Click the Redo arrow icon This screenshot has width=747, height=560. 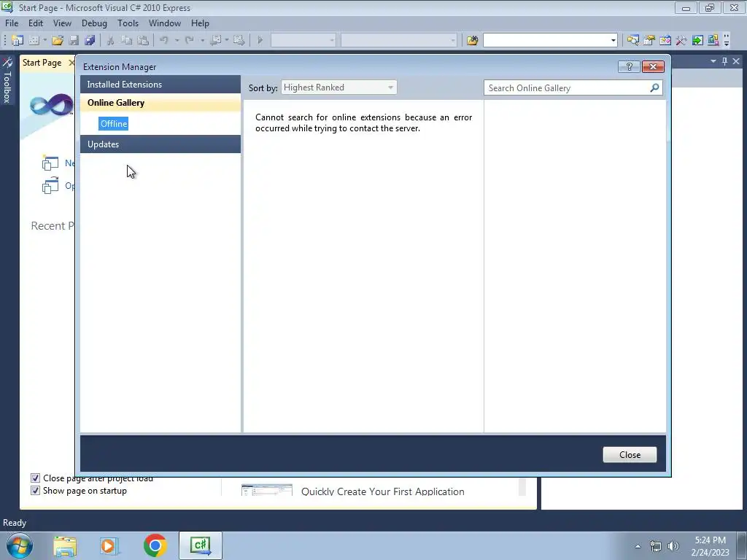pyautogui.click(x=190, y=41)
